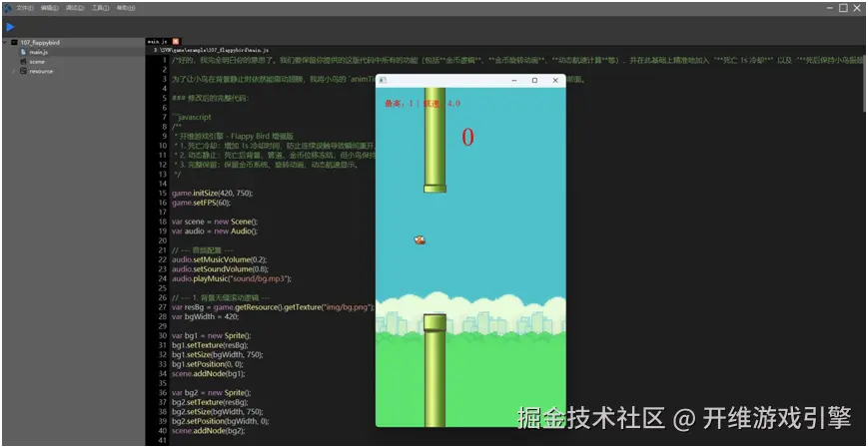Click the main.js file path text
This screenshot has height=448, width=868.
[212, 50]
